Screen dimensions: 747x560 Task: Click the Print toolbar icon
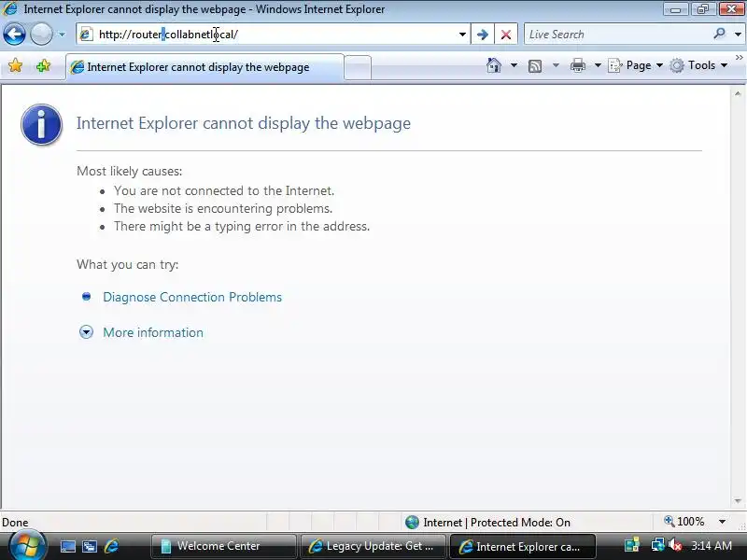pos(577,65)
